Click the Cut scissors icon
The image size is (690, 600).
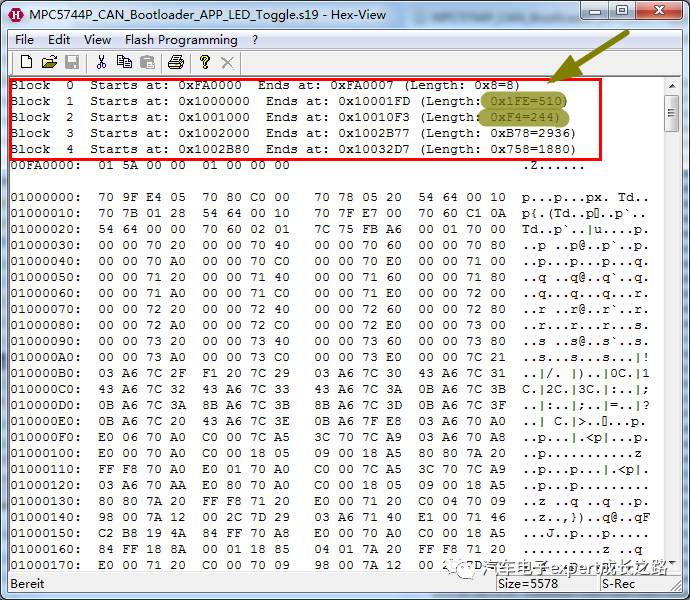pos(102,62)
